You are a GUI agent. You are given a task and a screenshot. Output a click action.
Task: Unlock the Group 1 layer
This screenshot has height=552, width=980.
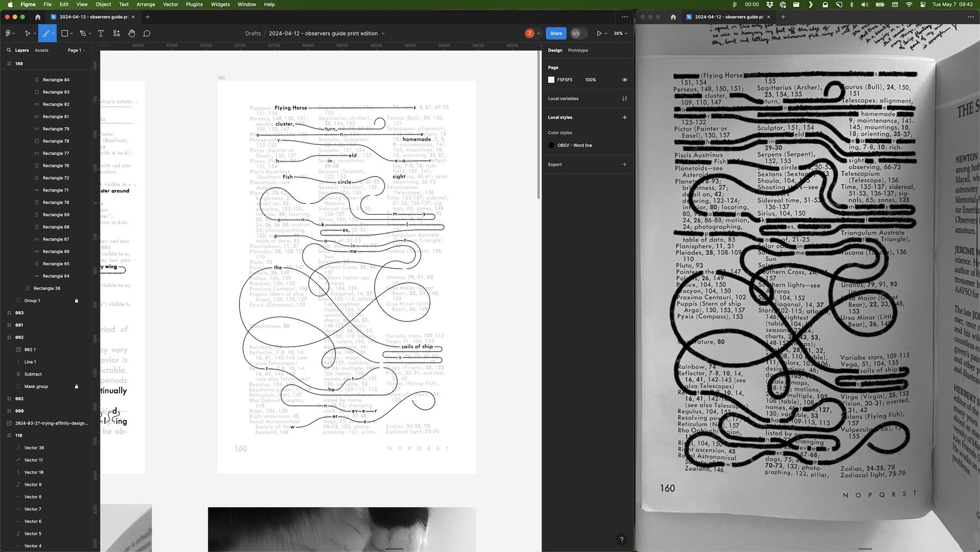[x=76, y=301]
